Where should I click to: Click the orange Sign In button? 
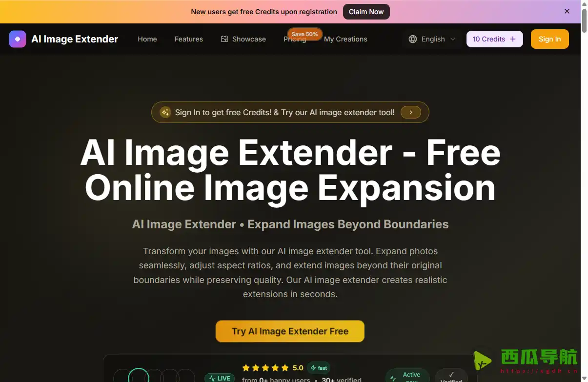549,39
